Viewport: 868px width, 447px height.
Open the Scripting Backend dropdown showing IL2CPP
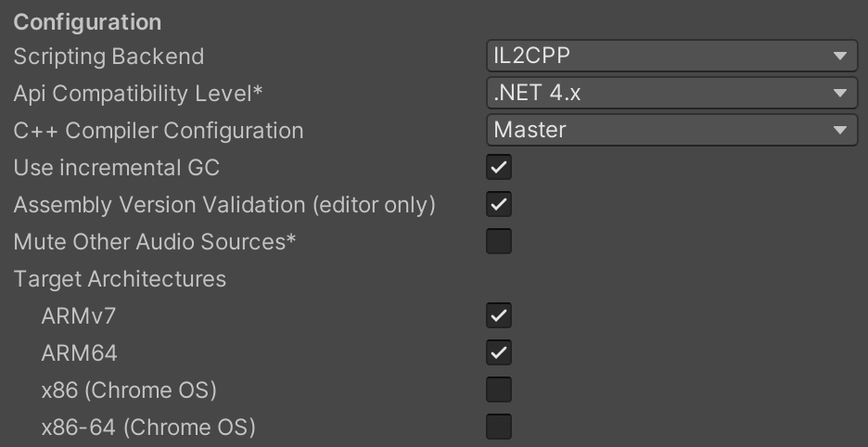(x=670, y=56)
